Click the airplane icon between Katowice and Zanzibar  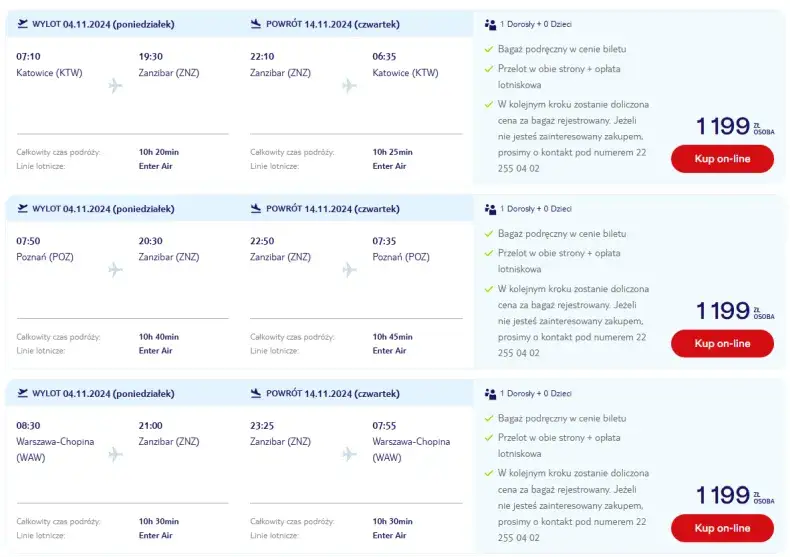(115, 85)
